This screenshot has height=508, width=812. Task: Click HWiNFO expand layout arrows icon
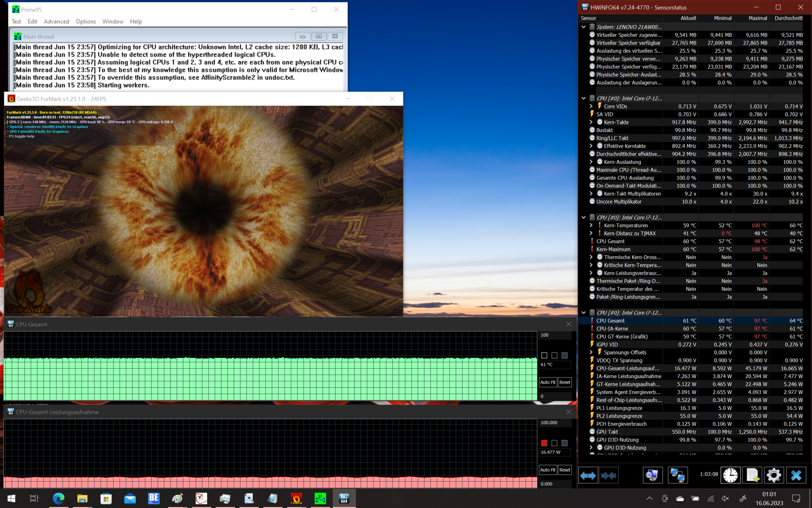588,475
